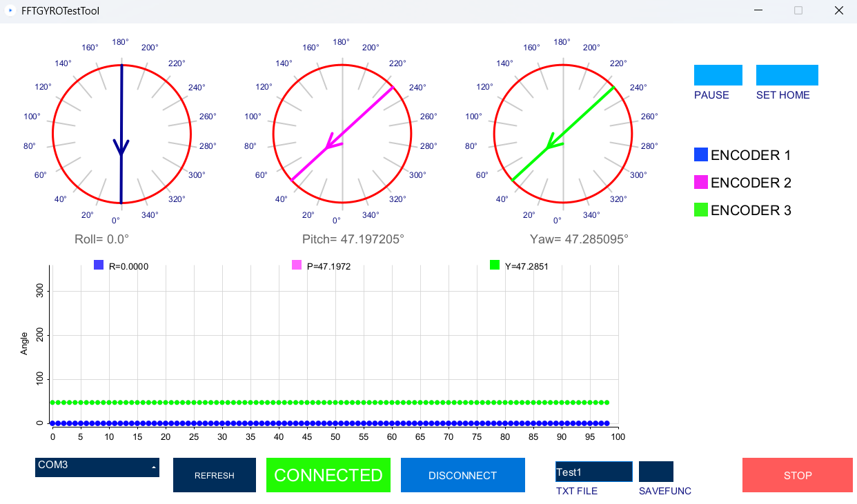Click the Yaw dial green arrow head
Viewport: 857px width, 504px height.
click(x=552, y=141)
